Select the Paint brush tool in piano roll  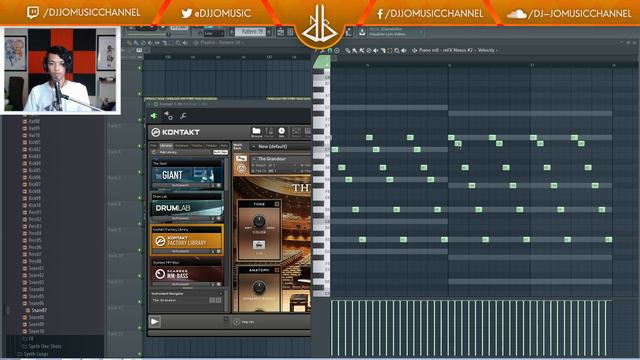[355, 50]
